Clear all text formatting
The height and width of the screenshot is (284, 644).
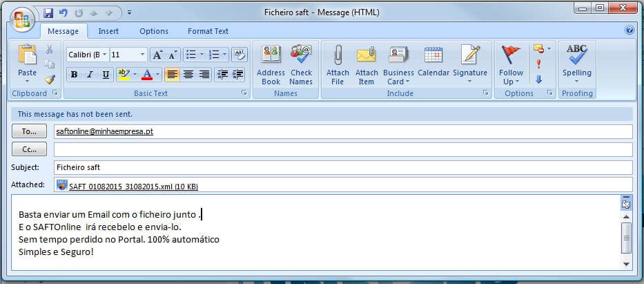click(x=240, y=55)
